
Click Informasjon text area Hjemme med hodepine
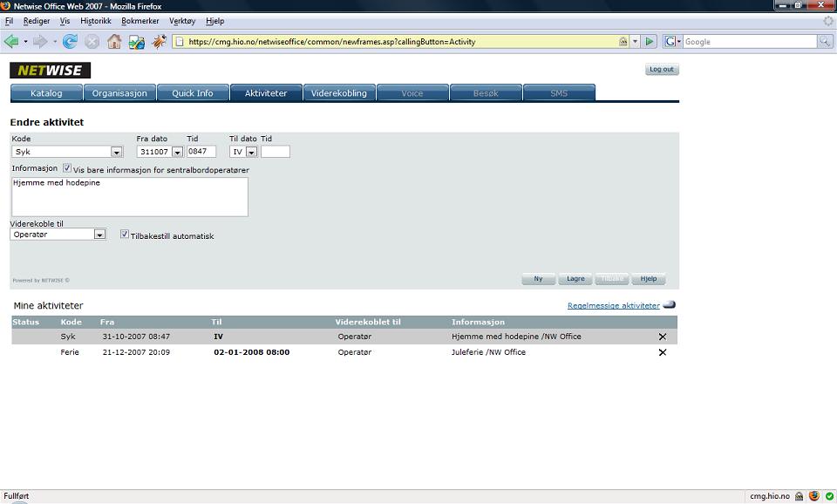130,197
